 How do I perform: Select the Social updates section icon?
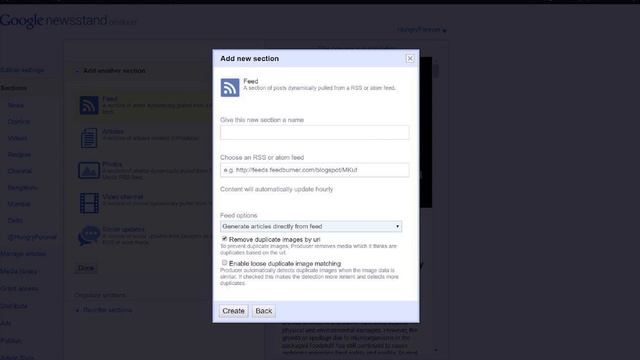pos(89,236)
